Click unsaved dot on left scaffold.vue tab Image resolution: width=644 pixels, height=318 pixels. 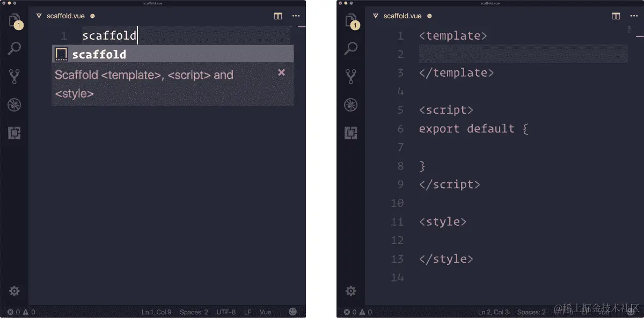(93, 16)
